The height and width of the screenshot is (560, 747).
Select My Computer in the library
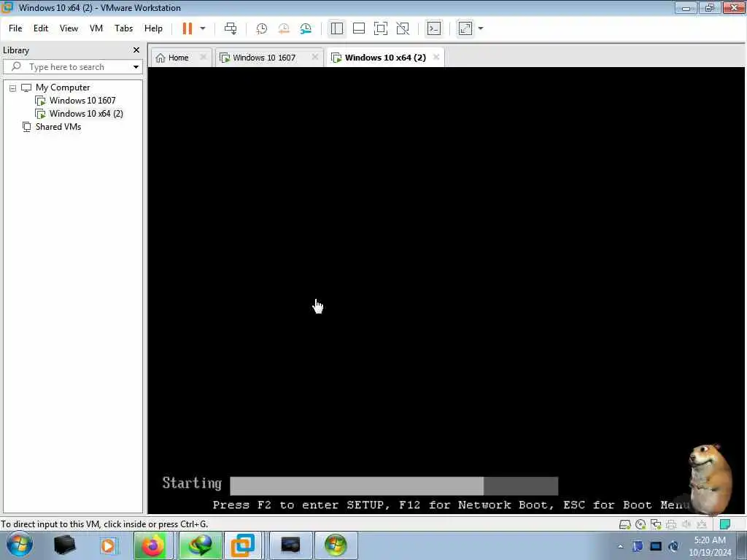(63, 87)
